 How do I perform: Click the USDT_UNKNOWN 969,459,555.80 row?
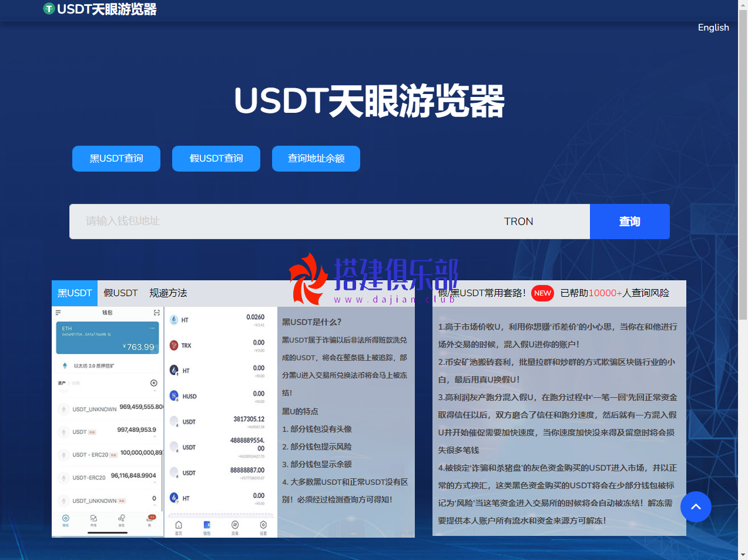pyautogui.click(x=108, y=408)
